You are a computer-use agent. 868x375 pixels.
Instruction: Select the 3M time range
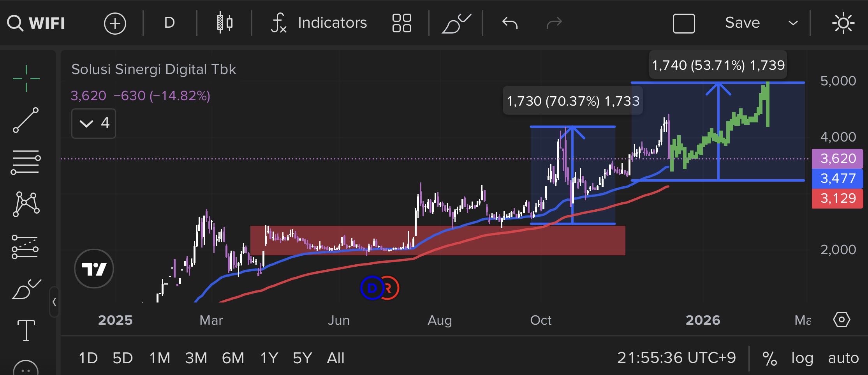[x=196, y=358]
